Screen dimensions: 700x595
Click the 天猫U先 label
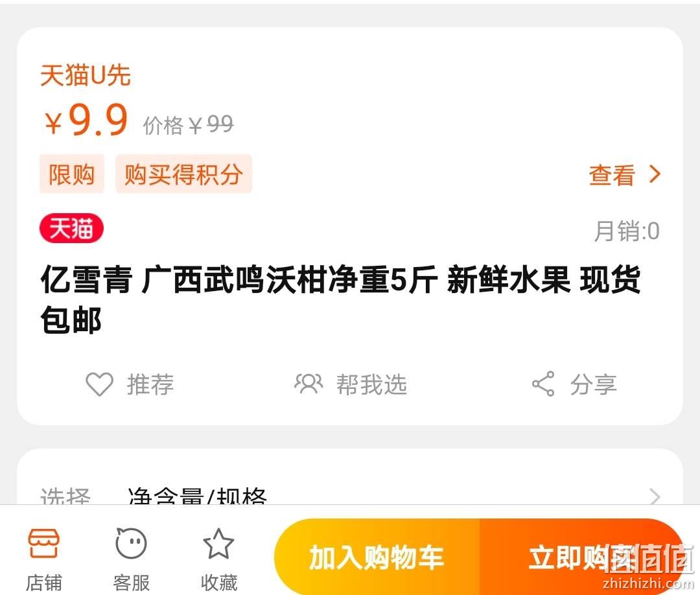pos(86,75)
